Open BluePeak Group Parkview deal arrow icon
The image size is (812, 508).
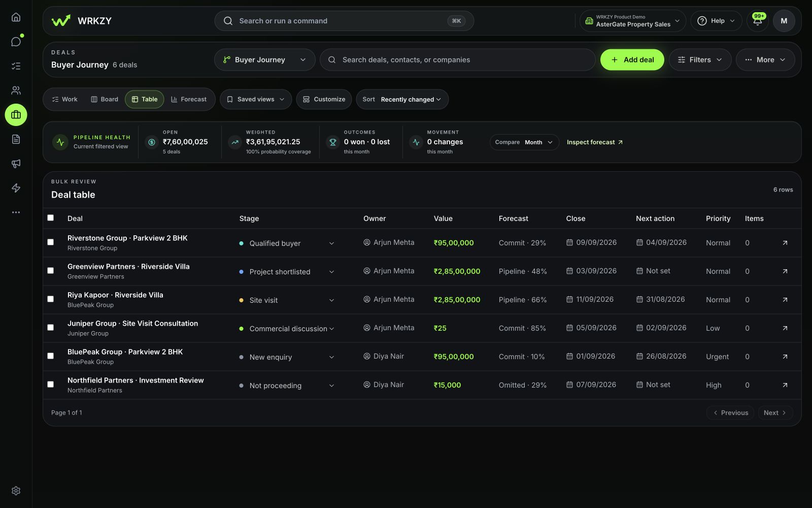[785, 357]
